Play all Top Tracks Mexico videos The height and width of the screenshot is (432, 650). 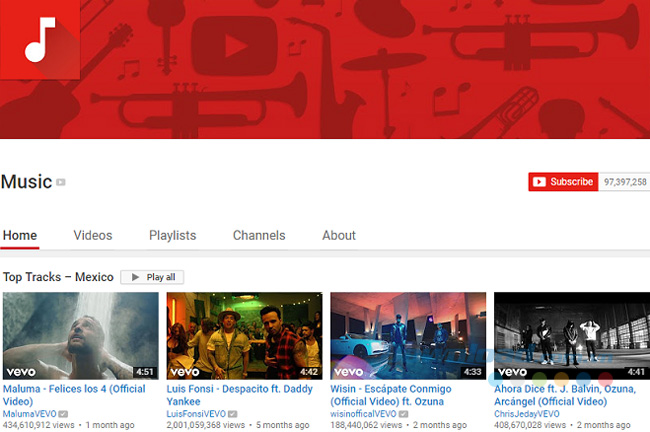coord(152,277)
